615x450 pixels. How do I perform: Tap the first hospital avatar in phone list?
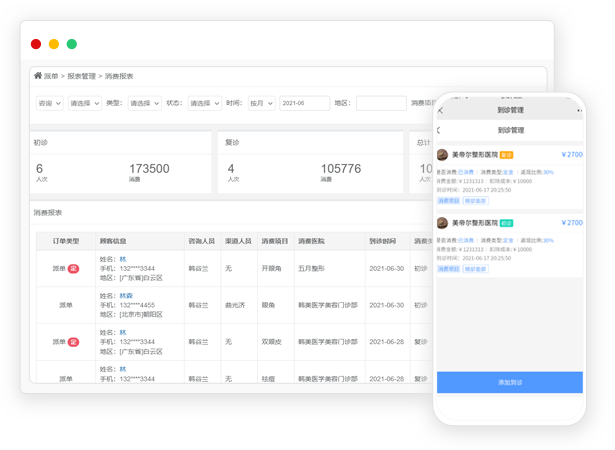pyautogui.click(x=443, y=155)
